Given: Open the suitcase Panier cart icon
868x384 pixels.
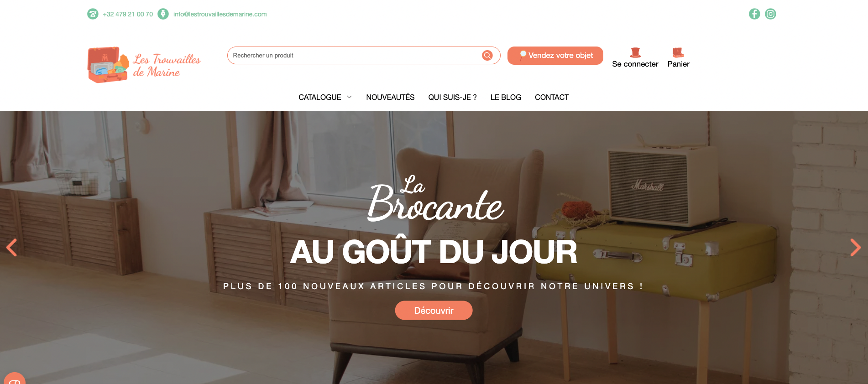Looking at the screenshot, I should click(x=678, y=52).
